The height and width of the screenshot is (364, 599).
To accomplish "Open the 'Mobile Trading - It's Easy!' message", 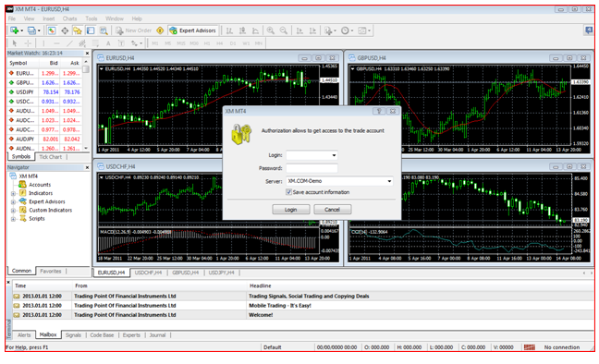I will pos(280,306).
